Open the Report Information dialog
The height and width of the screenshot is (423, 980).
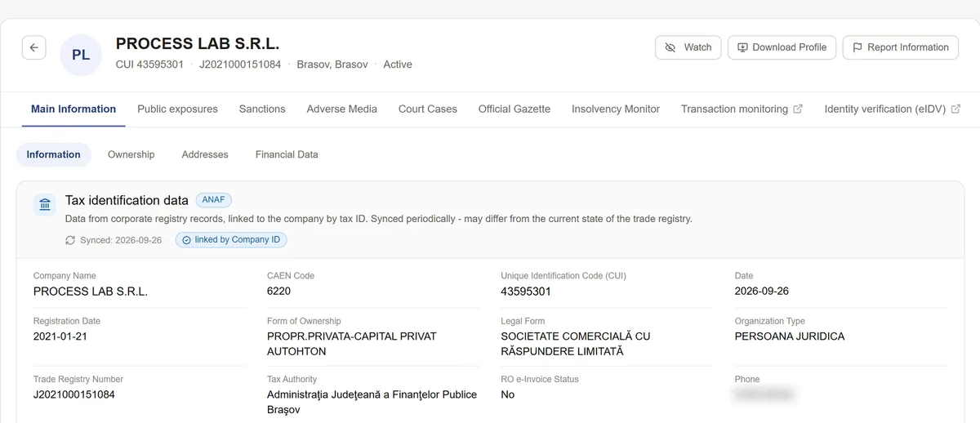(900, 47)
